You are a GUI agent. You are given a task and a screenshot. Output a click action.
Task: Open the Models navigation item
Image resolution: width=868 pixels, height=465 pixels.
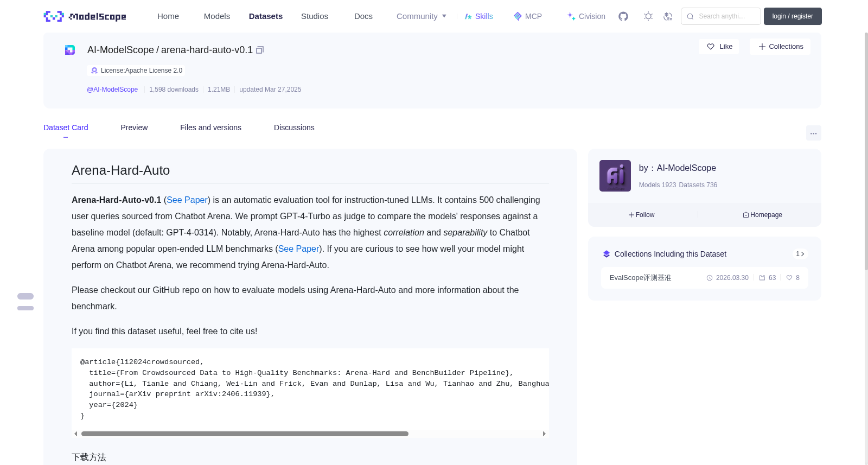coord(217,16)
